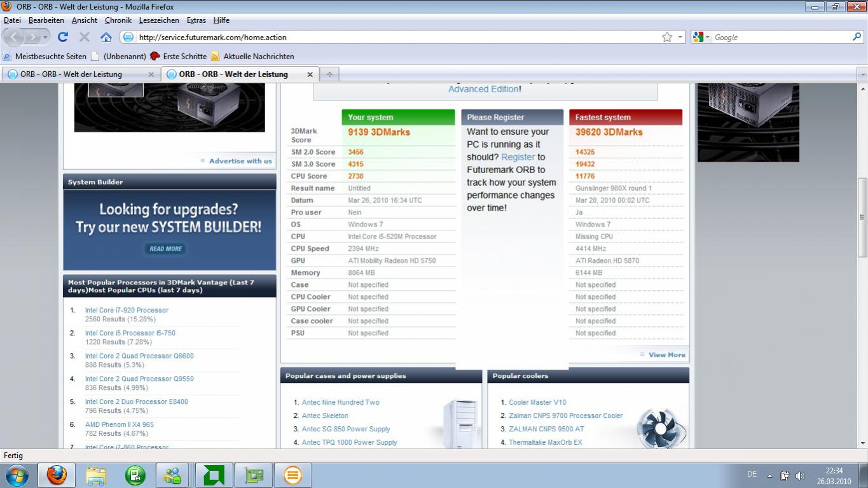Click the Register link in Please Register box

tap(518, 157)
